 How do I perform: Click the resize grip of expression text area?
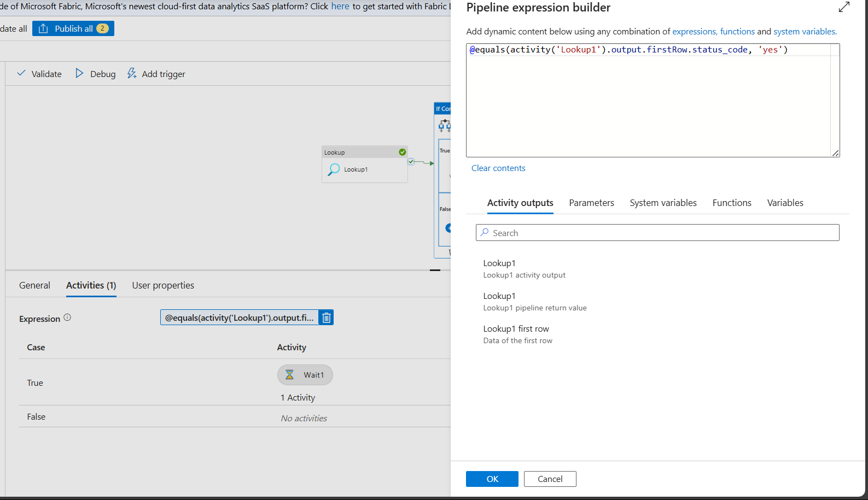[x=835, y=153]
